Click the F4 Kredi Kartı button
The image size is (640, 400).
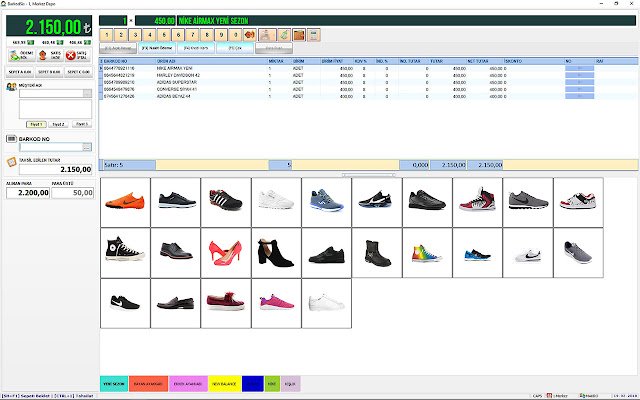[x=196, y=48]
